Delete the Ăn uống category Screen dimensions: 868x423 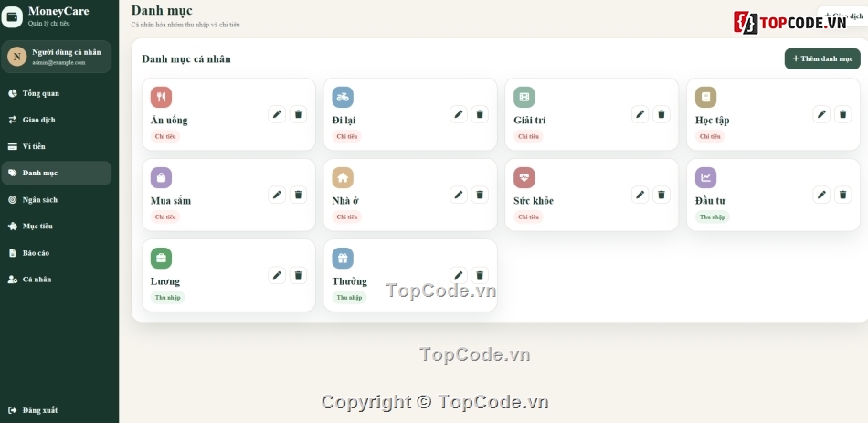(x=298, y=114)
